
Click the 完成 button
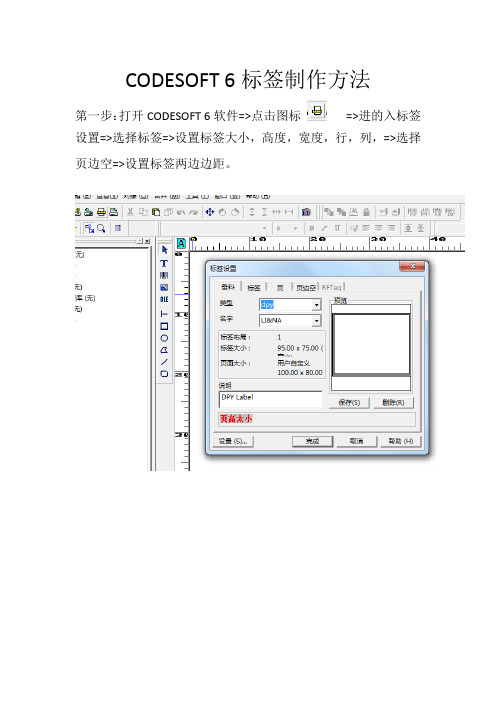[x=312, y=441]
